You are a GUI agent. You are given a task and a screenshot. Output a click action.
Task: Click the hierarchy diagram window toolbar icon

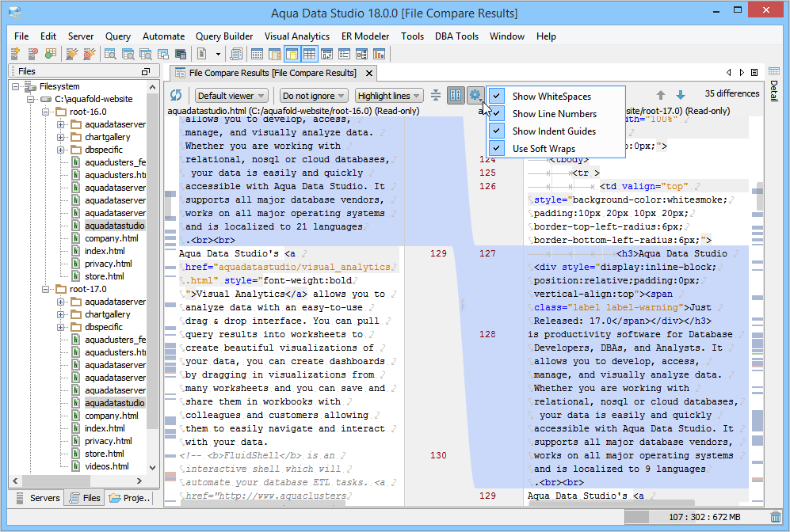click(x=362, y=54)
